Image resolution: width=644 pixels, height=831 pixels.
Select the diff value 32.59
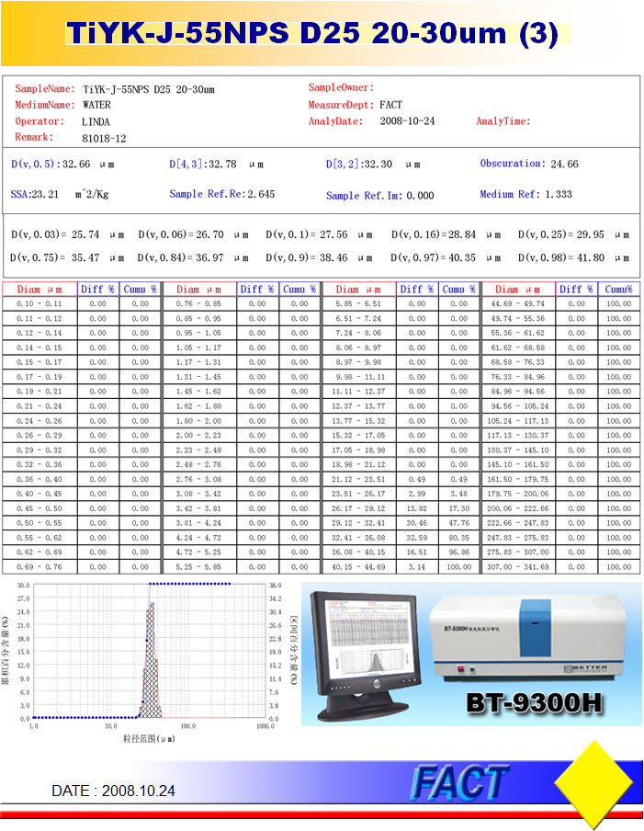416,538
